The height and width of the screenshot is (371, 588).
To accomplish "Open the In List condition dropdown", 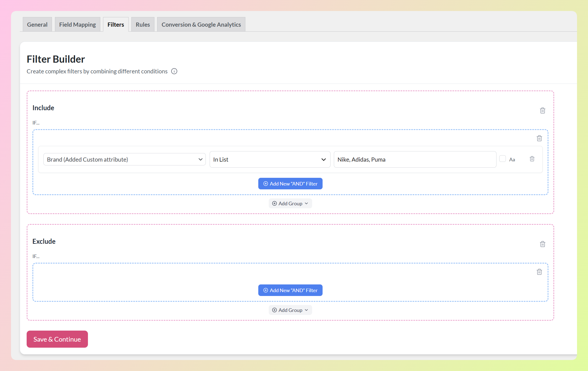I will point(270,159).
